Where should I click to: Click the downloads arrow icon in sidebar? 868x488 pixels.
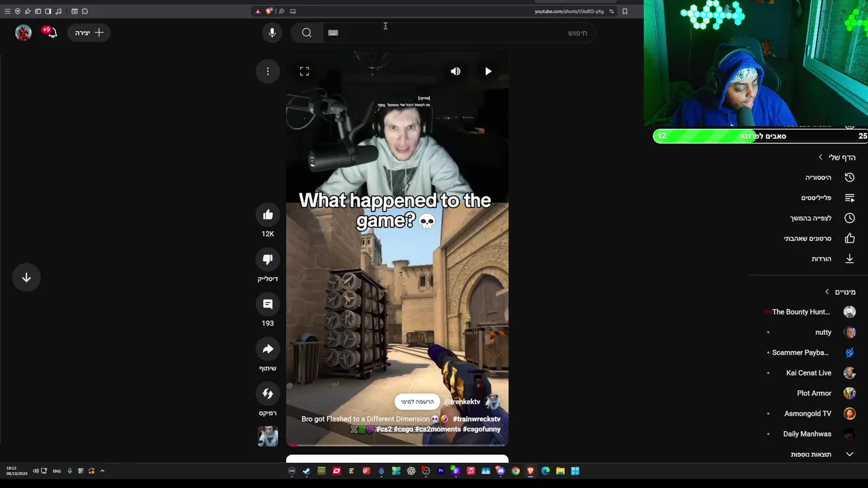point(850,259)
